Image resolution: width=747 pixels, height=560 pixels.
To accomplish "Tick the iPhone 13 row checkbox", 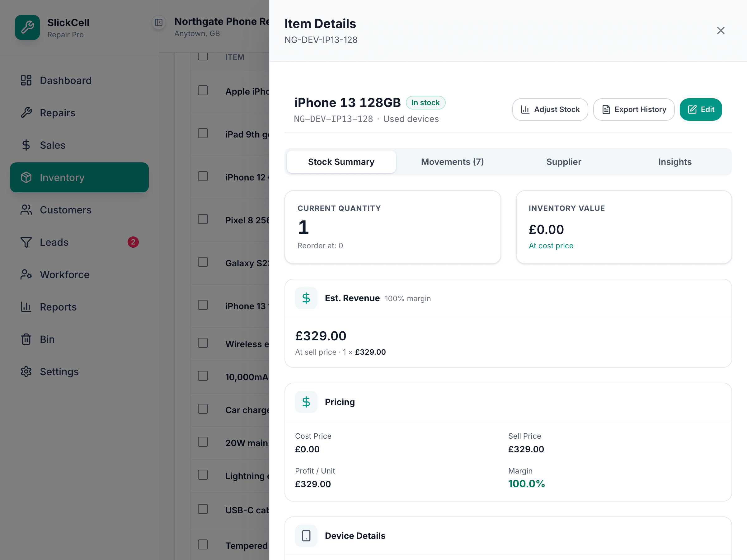I will (x=203, y=305).
